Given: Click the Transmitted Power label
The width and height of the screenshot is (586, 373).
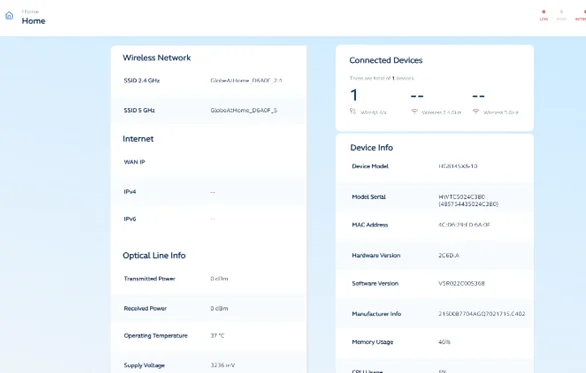Looking at the screenshot, I should point(149,278).
